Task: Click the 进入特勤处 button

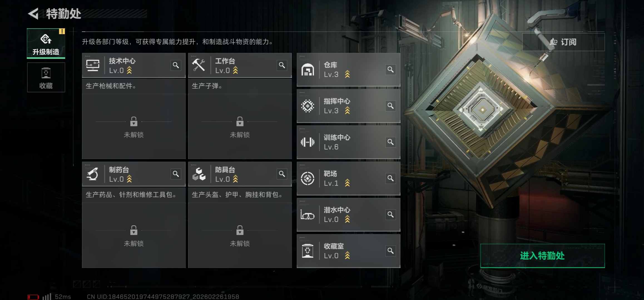Action: pyautogui.click(x=543, y=256)
